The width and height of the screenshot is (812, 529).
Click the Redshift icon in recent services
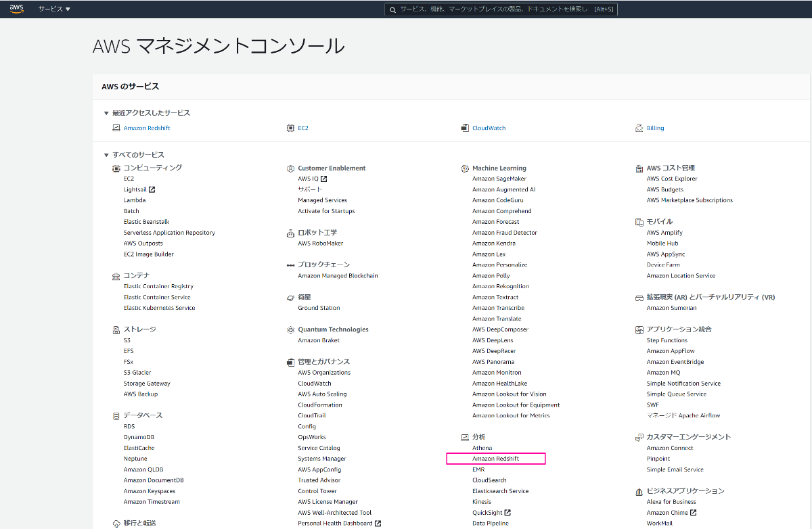(116, 128)
